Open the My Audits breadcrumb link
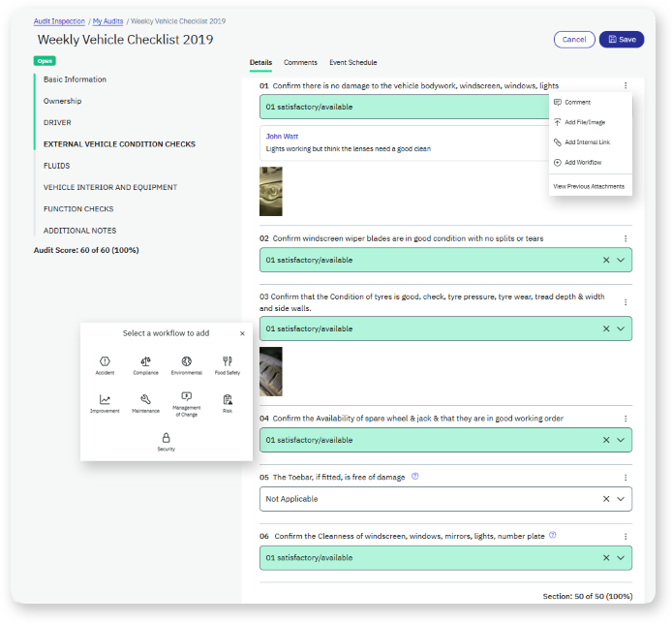Image resolution: width=672 pixels, height=624 pixels. point(108,20)
